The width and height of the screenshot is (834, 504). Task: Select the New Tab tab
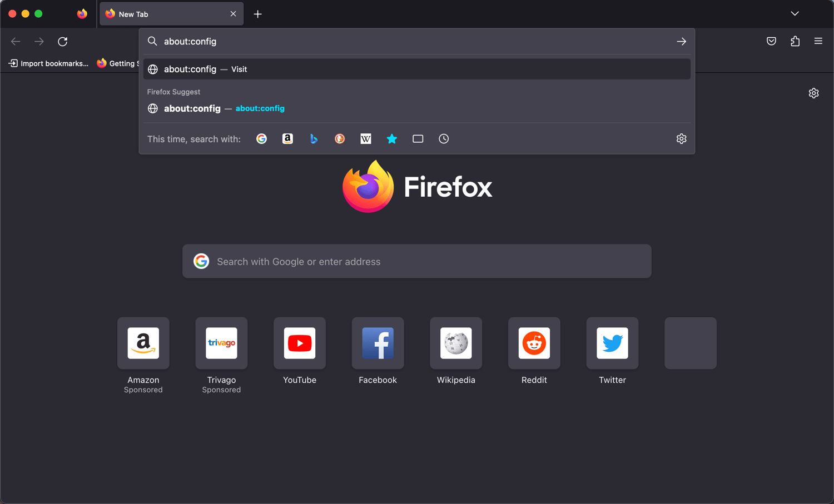[171, 14]
